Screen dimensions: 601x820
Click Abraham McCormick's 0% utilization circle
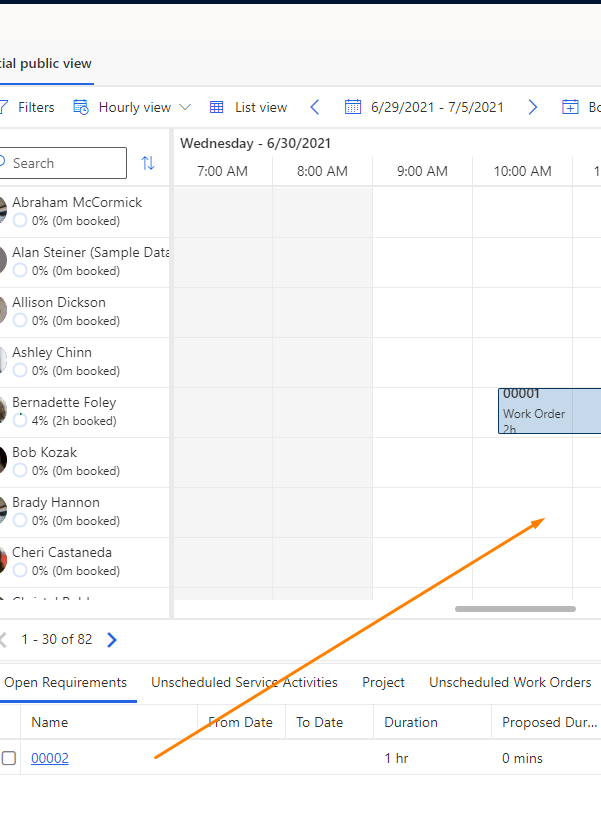(x=20, y=221)
